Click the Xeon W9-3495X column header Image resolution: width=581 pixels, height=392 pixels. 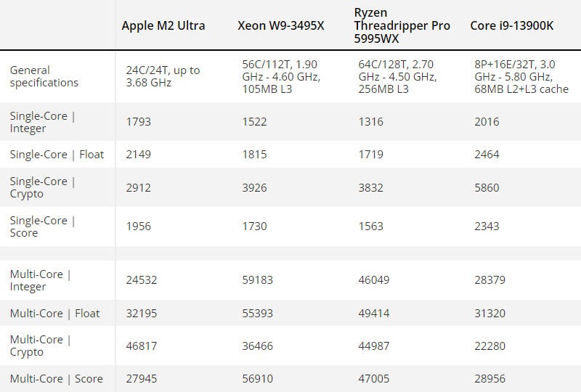[x=280, y=25]
